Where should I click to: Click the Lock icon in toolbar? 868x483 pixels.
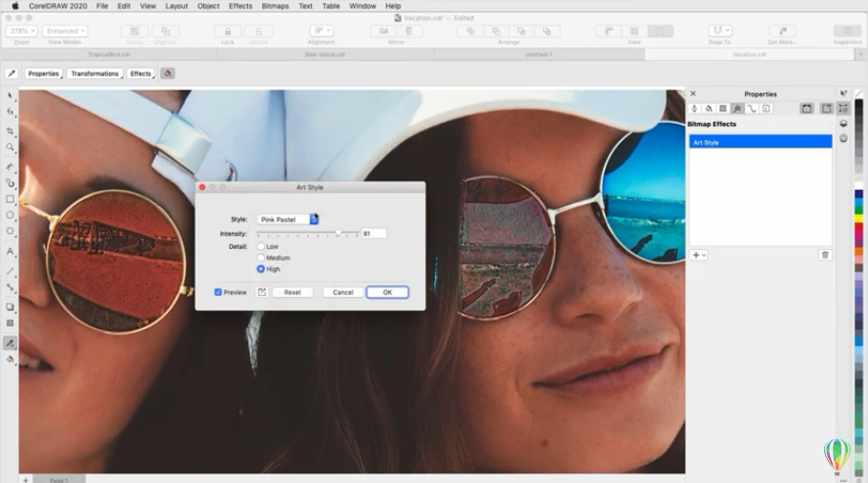(x=228, y=31)
